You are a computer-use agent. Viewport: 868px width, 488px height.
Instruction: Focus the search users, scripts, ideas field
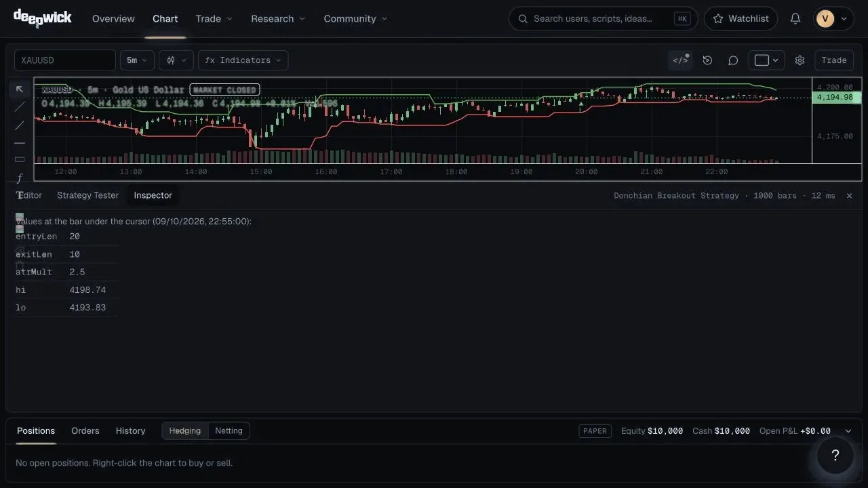click(x=603, y=19)
